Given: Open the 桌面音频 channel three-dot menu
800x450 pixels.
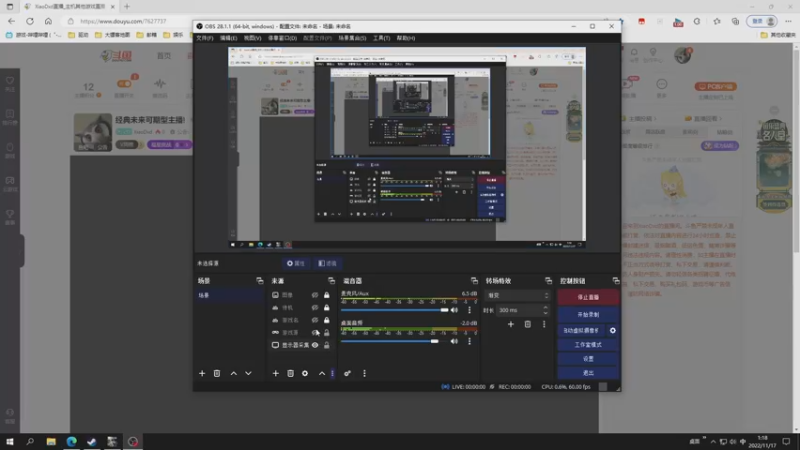Looking at the screenshot, I should (469, 341).
